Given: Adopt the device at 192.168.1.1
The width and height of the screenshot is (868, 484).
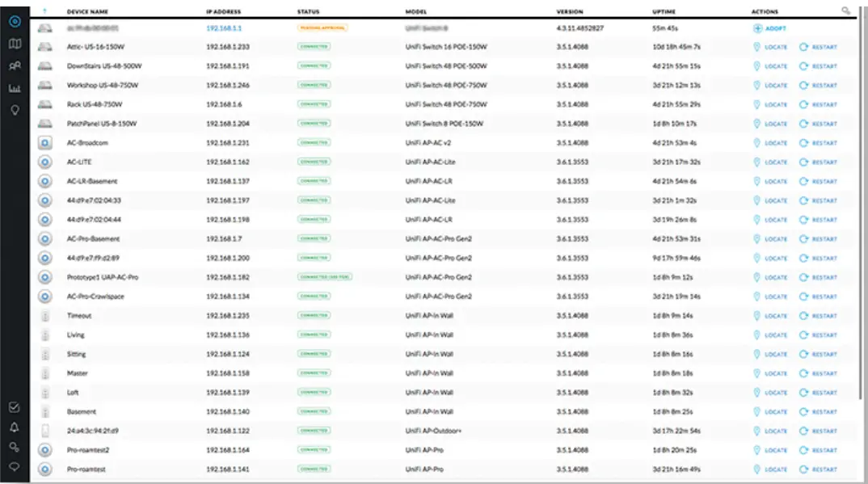Looking at the screenshot, I should pyautogui.click(x=769, y=28).
